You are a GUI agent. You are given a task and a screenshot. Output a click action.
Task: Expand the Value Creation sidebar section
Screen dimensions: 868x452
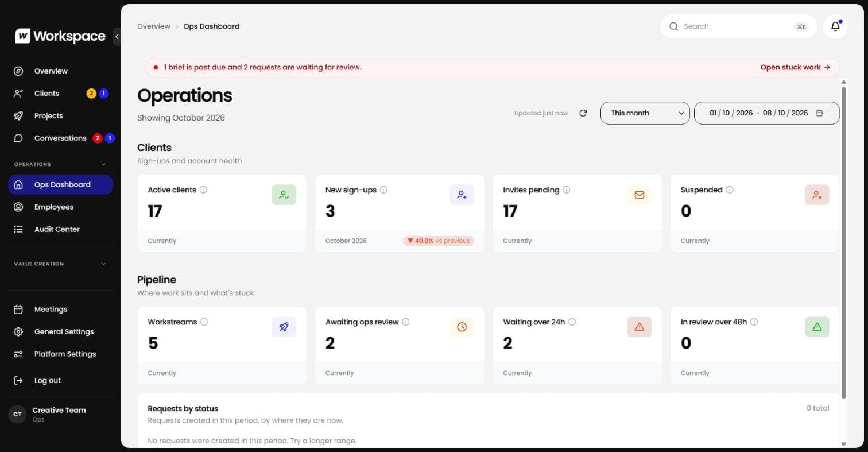103,264
